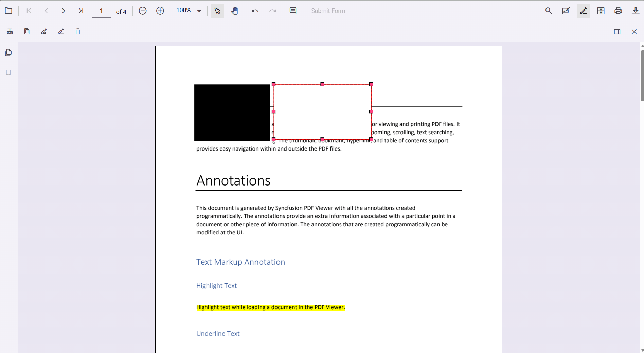Open the annotation properties settings
The image size is (644, 353).
(43, 31)
